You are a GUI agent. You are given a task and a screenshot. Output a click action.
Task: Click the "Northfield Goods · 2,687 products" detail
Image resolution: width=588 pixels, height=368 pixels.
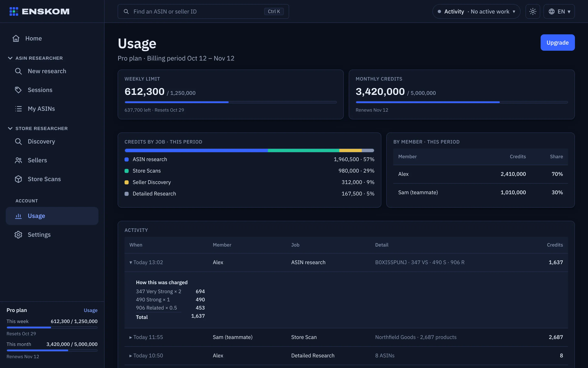click(x=416, y=337)
